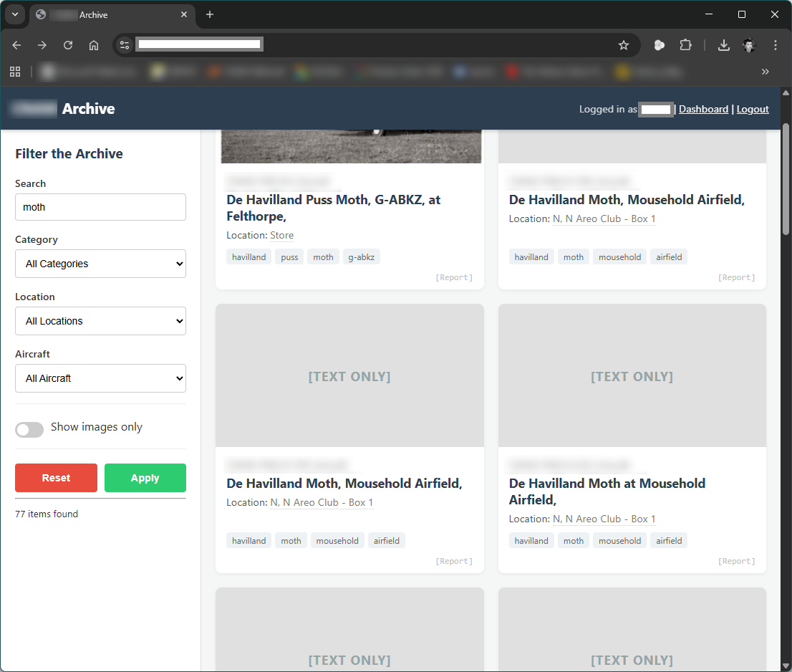Click the Logout link

point(752,109)
